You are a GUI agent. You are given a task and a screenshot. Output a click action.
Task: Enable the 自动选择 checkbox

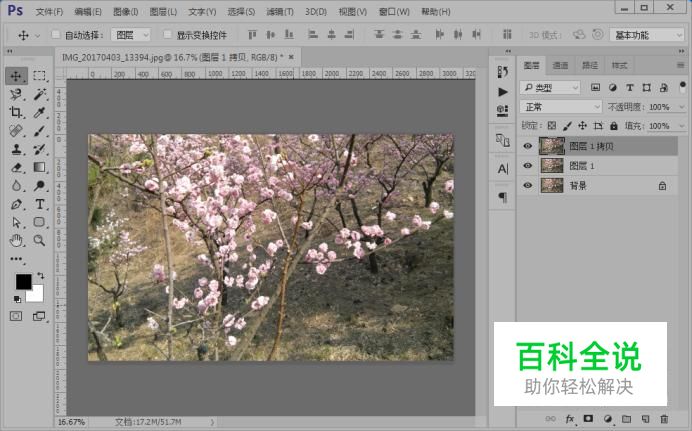point(56,34)
